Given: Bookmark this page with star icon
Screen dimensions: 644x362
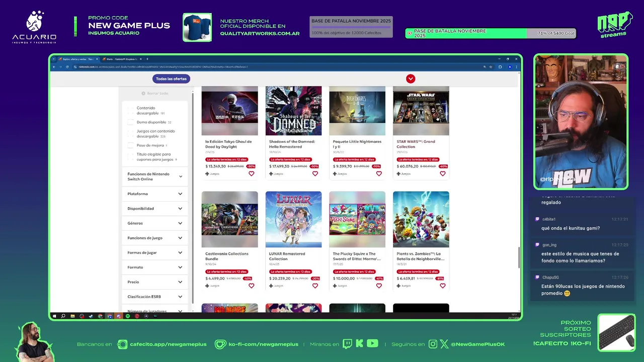Looking at the screenshot, I should click(491, 66).
